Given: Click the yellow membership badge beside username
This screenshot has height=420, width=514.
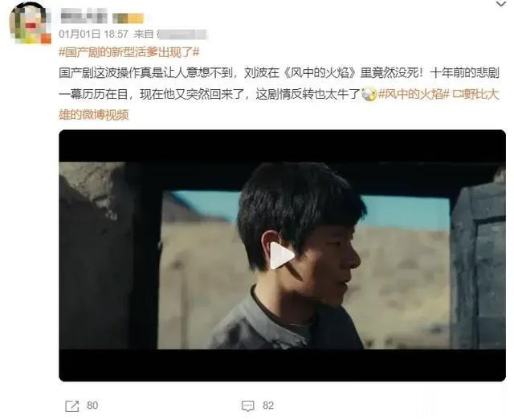Looking at the screenshot, I should (x=128, y=18).
